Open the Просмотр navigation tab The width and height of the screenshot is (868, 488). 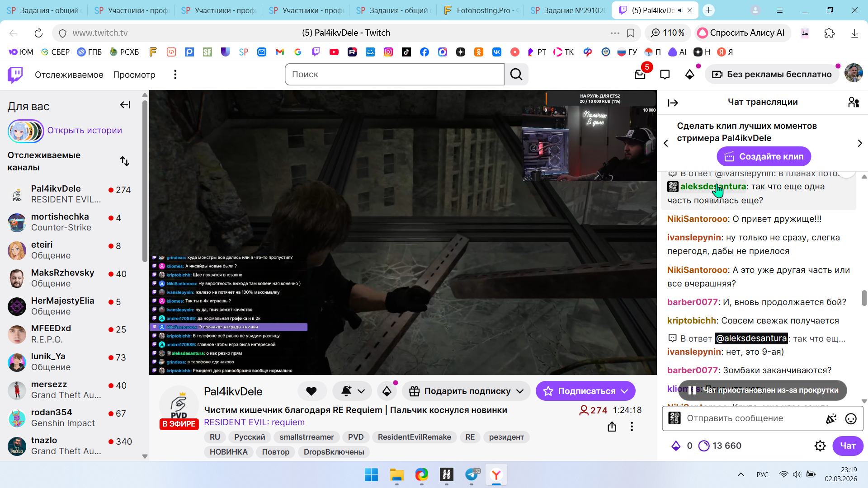click(134, 75)
